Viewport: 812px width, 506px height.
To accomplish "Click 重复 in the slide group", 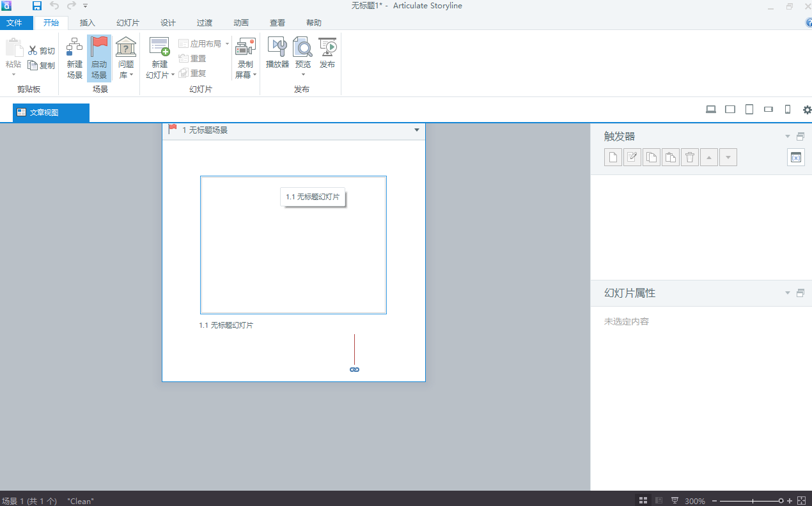I will coord(192,73).
